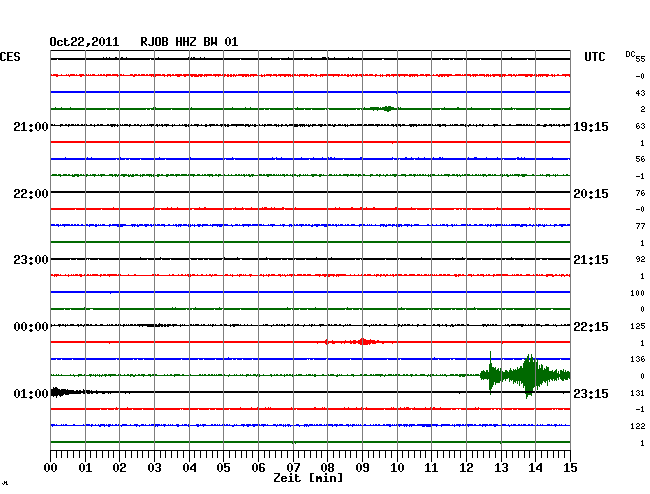
Task: Click the 08 minute axis tick label
Action: coord(327,468)
